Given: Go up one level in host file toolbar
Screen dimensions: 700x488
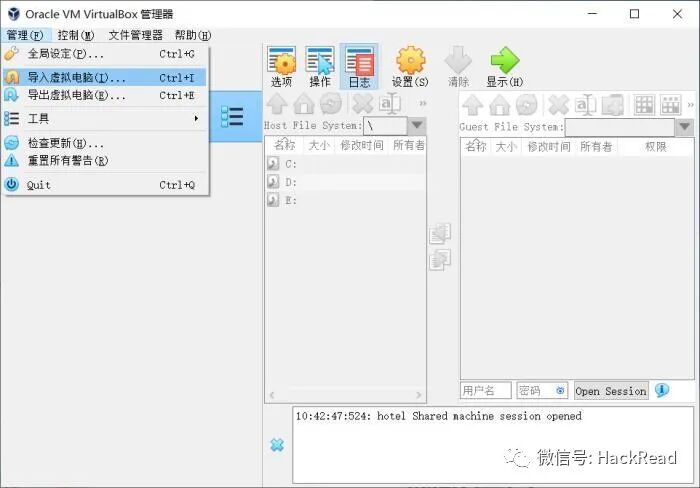Looking at the screenshot, I should pyautogui.click(x=277, y=104).
